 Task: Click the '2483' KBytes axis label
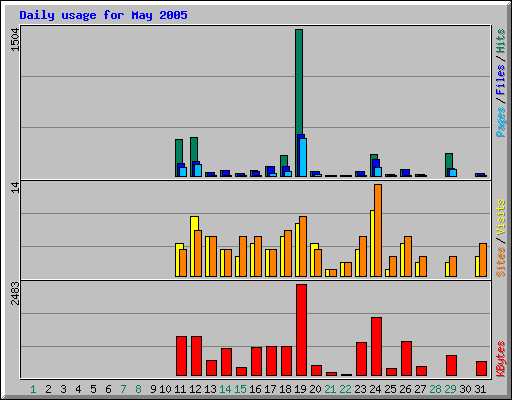(x=15, y=293)
